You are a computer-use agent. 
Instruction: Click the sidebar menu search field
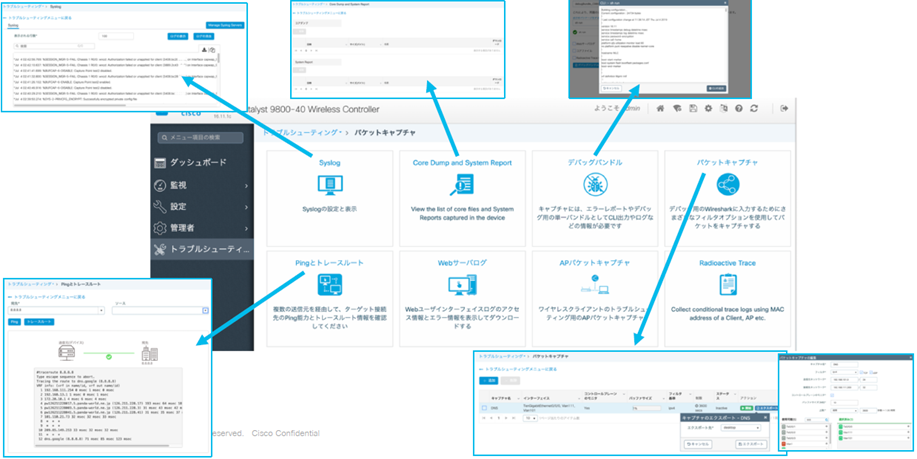[x=200, y=138]
